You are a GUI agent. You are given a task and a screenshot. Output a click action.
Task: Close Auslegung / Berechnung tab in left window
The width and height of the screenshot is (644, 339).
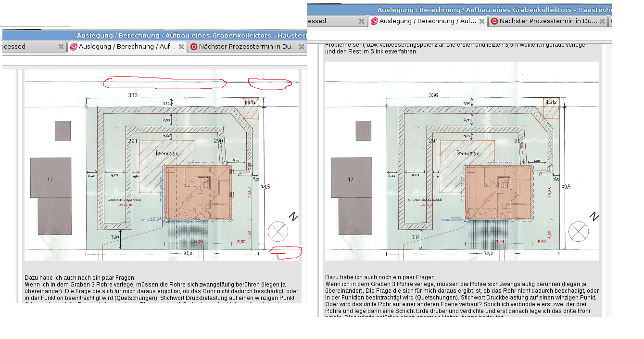tap(181, 47)
